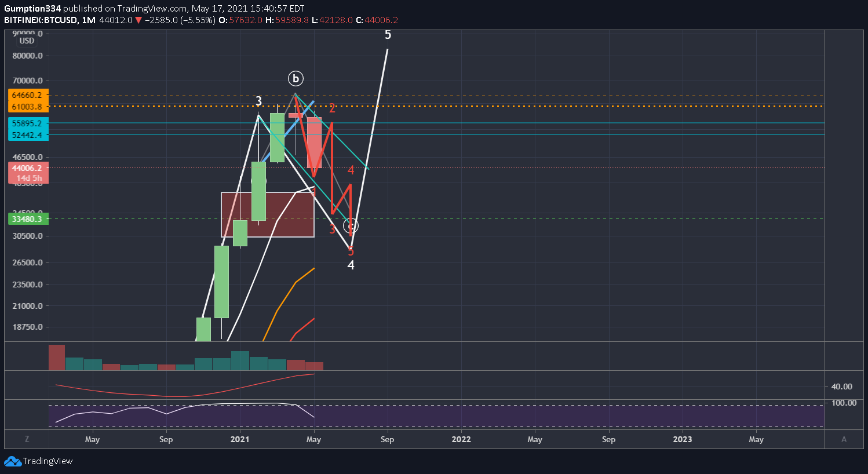Select the cyan 52442.4 price label
Image resolution: width=868 pixels, height=474 pixels.
point(27,135)
